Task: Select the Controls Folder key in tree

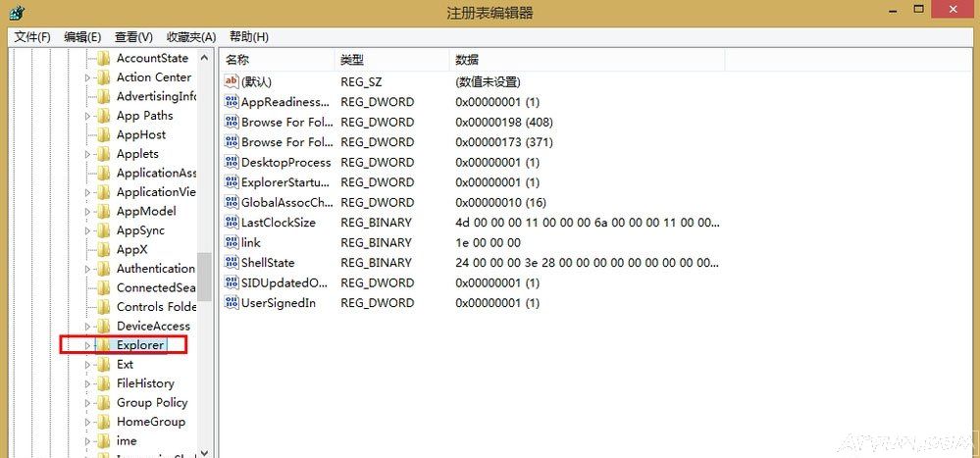Action: click(x=156, y=307)
